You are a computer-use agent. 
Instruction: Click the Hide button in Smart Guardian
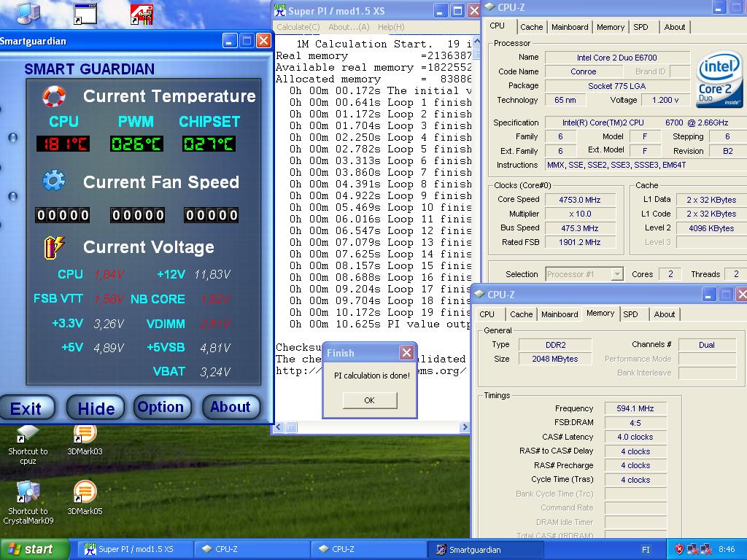point(96,408)
